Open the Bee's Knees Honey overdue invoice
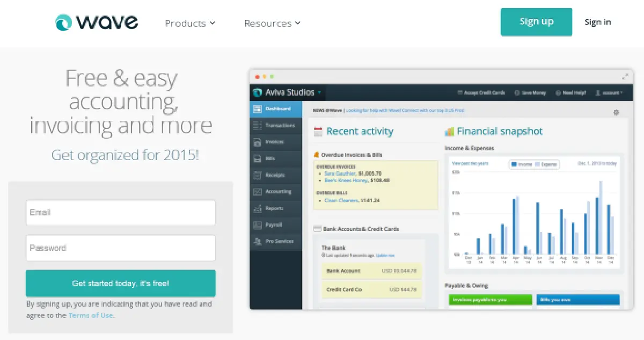 (346, 180)
